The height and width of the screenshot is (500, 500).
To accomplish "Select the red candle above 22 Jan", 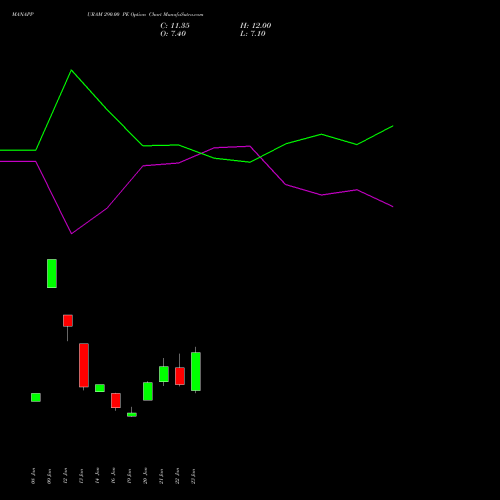I will click(180, 376).
